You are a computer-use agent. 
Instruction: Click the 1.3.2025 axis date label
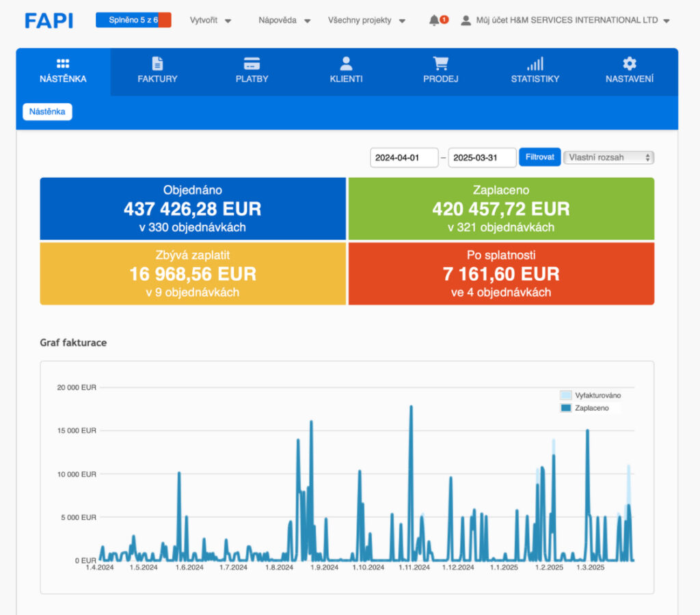point(590,567)
